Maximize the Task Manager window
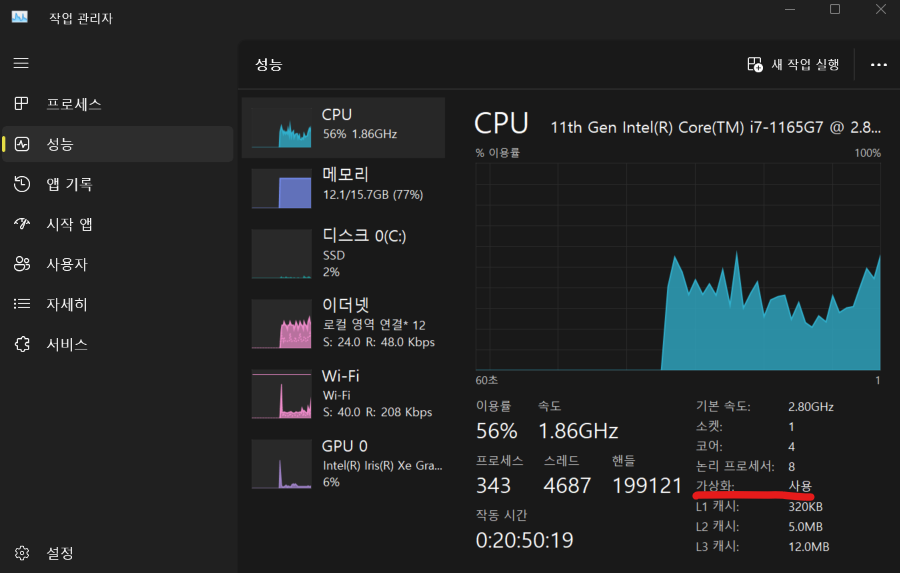The width and height of the screenshot is (900, 573). point(835,9)
